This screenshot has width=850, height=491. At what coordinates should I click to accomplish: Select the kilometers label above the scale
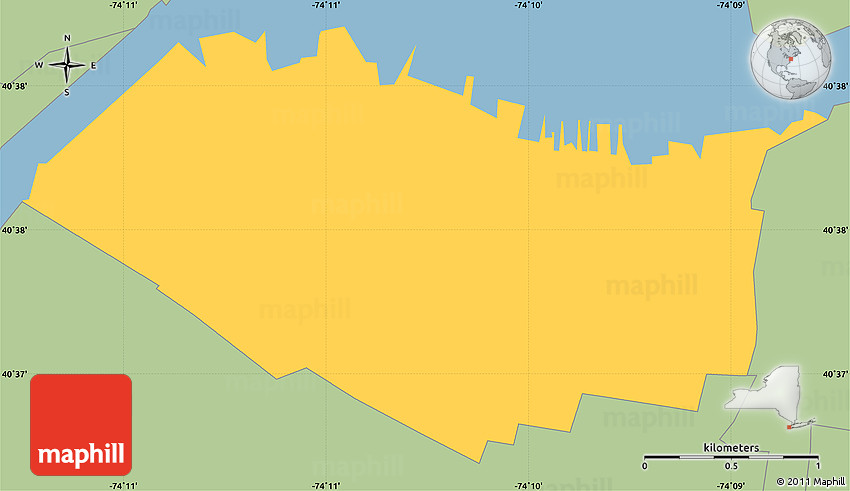(x=731, y=447)
